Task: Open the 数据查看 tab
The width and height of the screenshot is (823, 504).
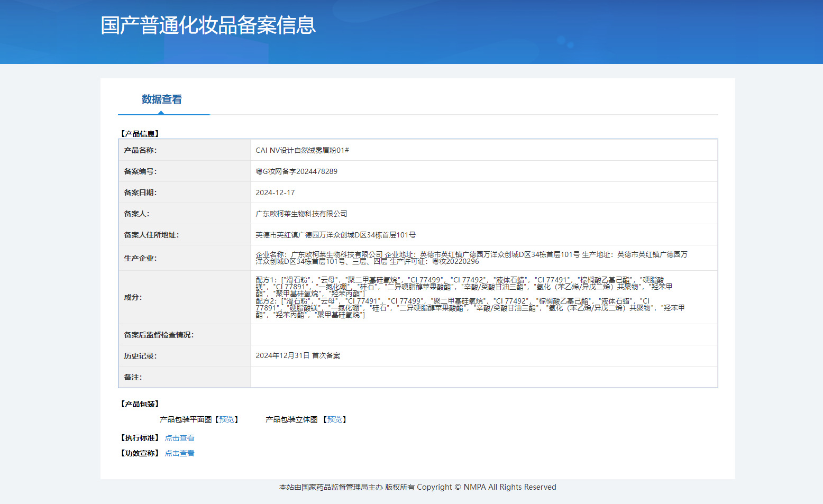Action: coord(162,99)
